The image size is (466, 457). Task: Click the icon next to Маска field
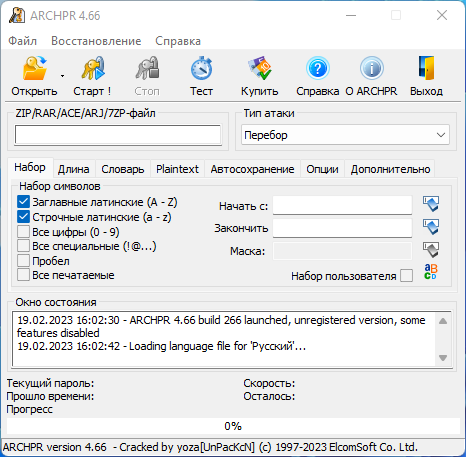point(431,250)
